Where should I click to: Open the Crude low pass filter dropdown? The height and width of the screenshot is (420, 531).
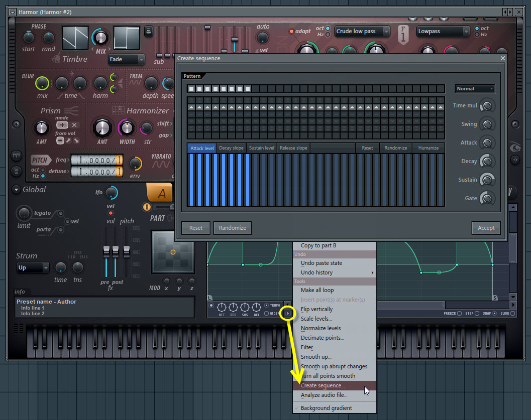362,32
